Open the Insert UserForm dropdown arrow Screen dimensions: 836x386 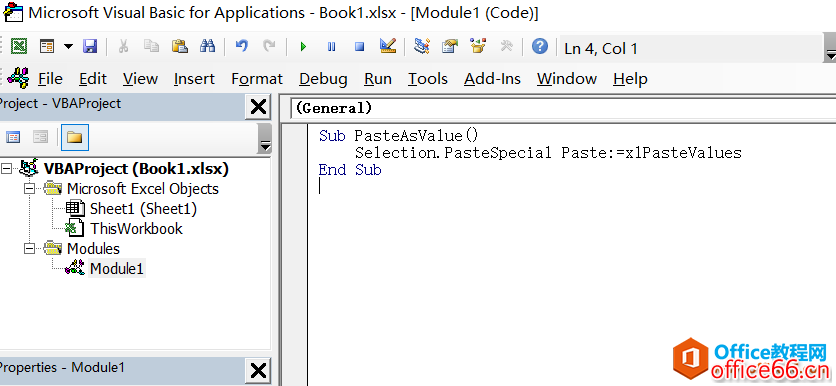pyautogui.click(x=68, y=47)
